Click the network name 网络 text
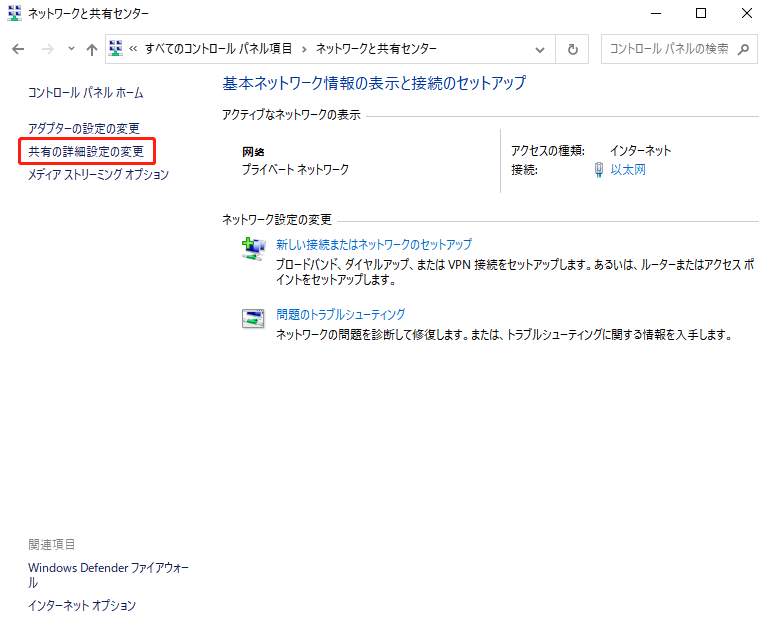 [x=253, y=152]
